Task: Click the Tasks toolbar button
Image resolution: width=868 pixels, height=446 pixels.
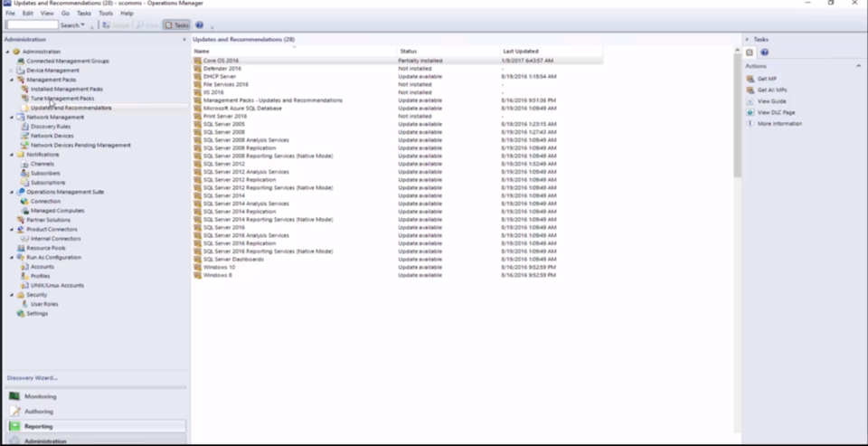Action: (x=176, y=25)
